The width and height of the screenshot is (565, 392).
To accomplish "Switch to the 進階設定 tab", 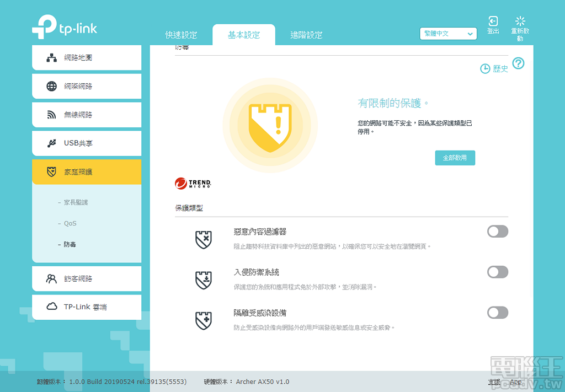I will tap(306, 34).
